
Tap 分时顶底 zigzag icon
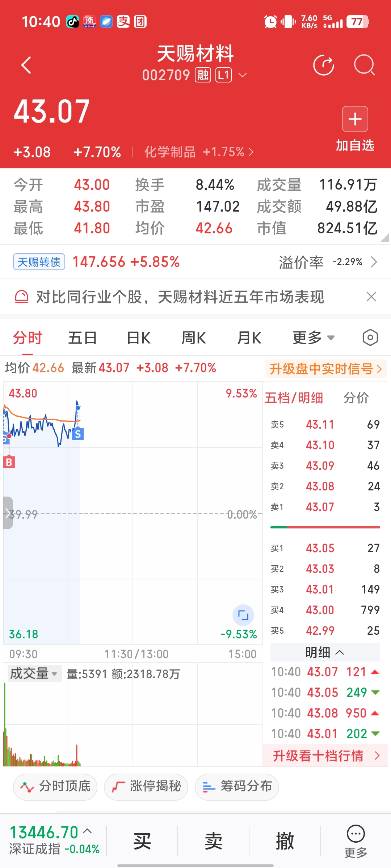click(27, 787)
